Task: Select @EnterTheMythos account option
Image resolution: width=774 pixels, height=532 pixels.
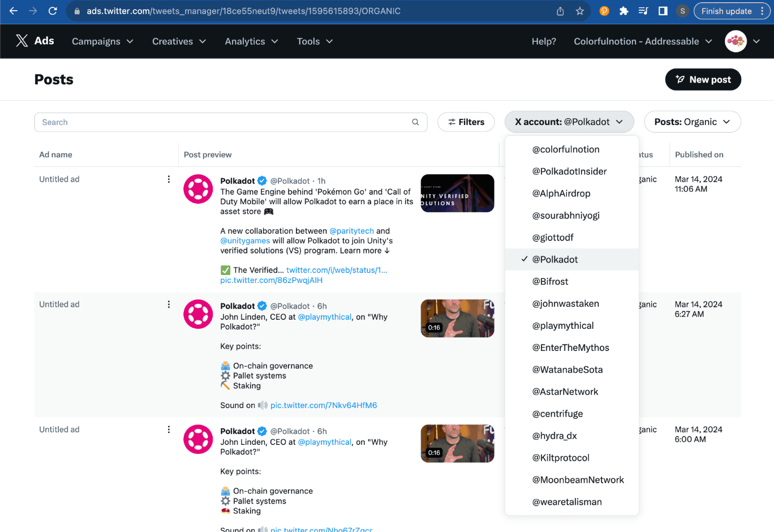Action: (572, 348)
